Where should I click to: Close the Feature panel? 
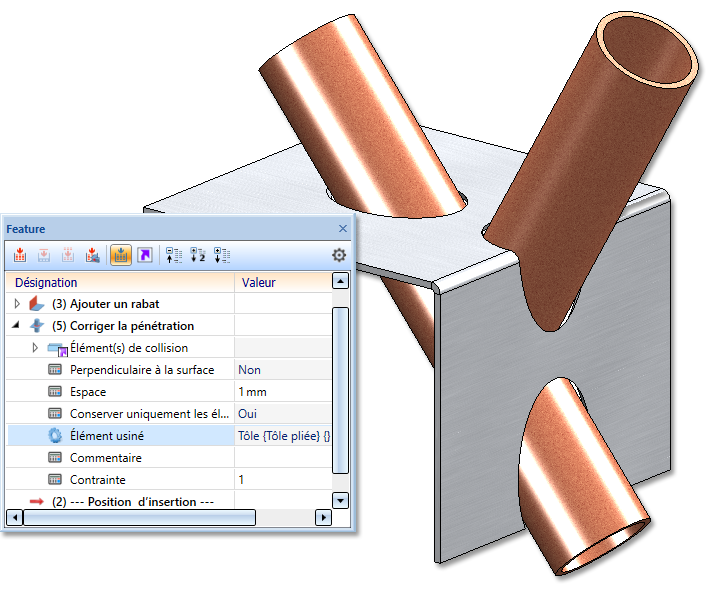coord(343,229)
